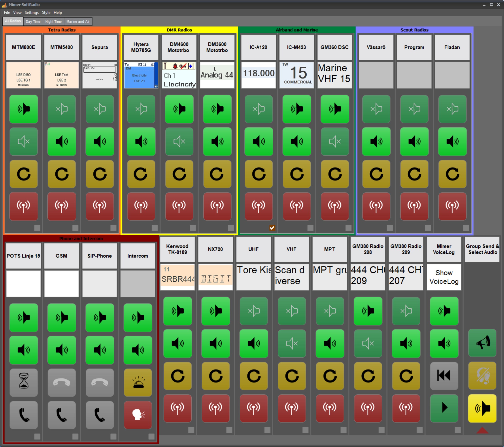Viewport: 504px width, 447px height.
Task: Unmute the MTM800E radio
Action: [x=24, y=141]
